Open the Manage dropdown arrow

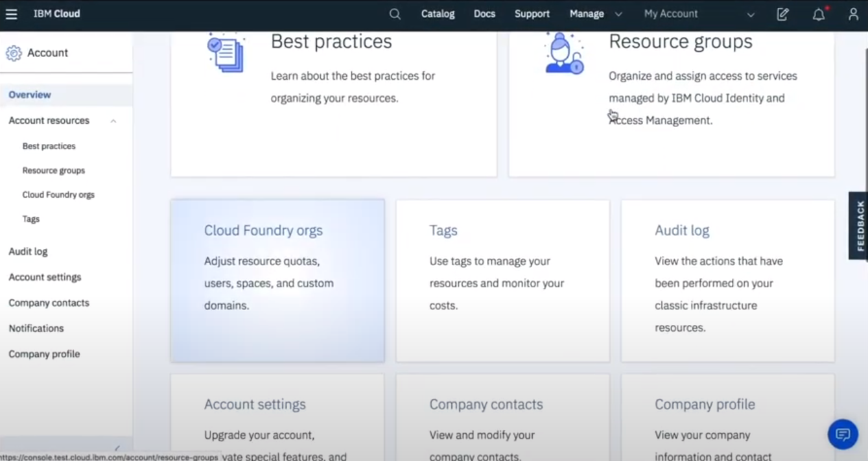618,14
